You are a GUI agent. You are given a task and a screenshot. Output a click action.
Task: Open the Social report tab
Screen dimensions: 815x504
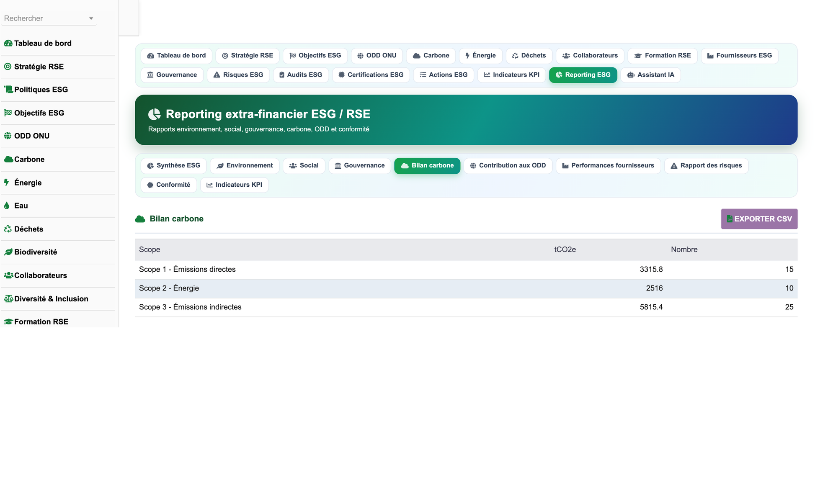click(304, 166)
